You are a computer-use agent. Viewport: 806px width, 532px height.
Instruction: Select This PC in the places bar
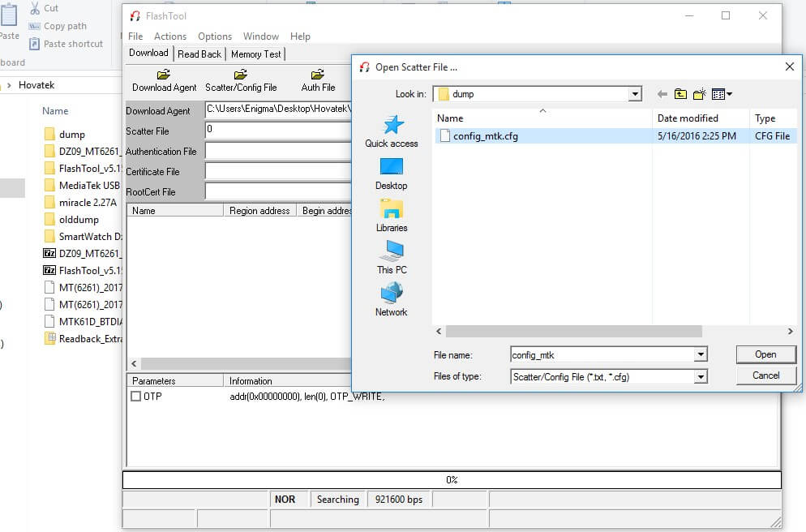coord(391,259)
